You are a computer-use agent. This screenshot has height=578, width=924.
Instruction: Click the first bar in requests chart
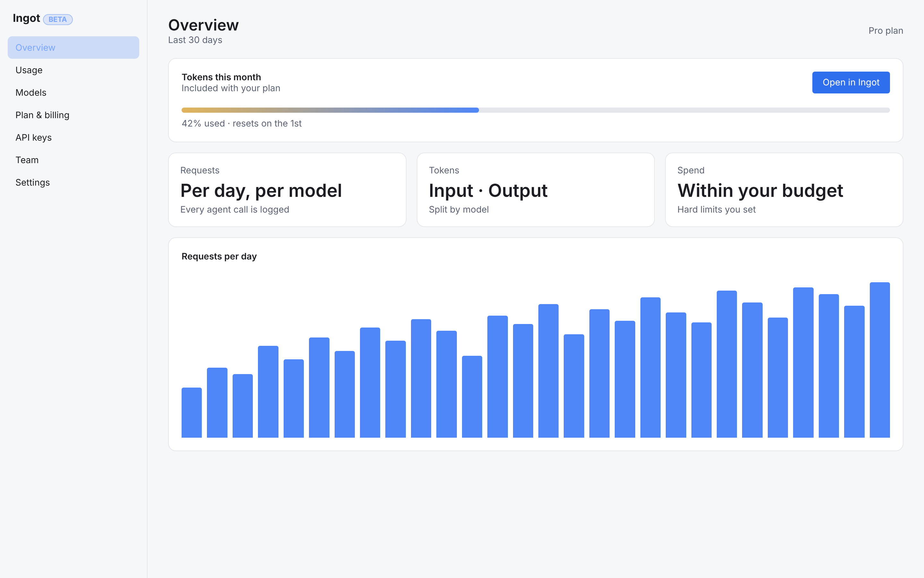(x=191, y=413)
